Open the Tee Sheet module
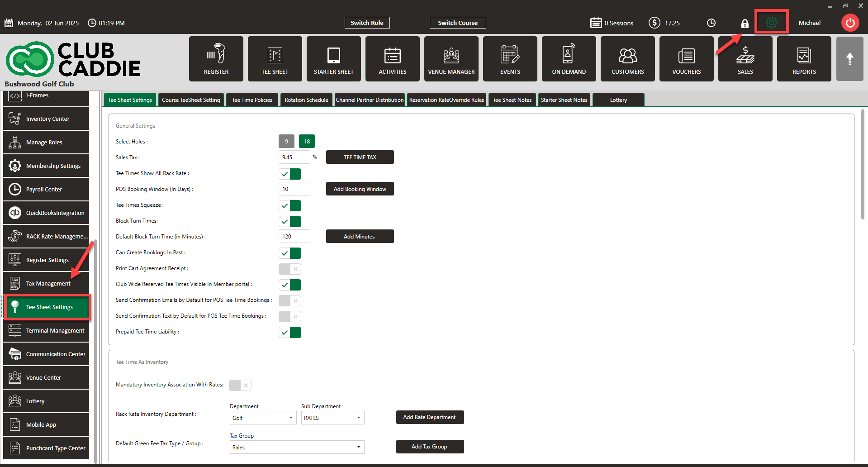Viewport: 868px width, 467px height. [275, 59]
